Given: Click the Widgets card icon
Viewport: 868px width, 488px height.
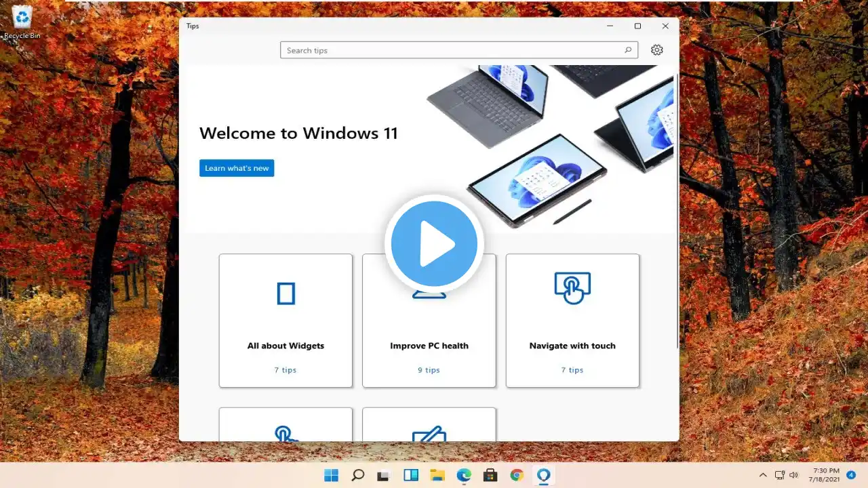Looking at the screenshot, I should [x=285, y=293].
